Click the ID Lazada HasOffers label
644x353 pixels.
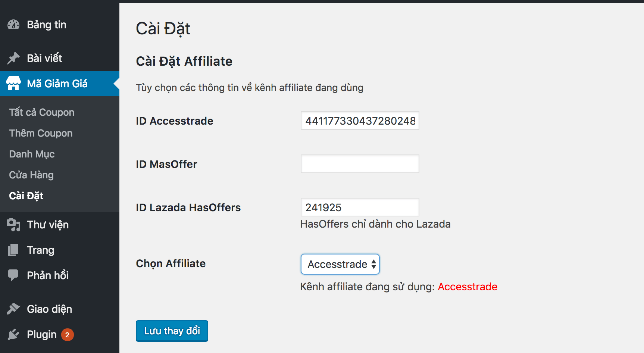click(x=188, y=207)
